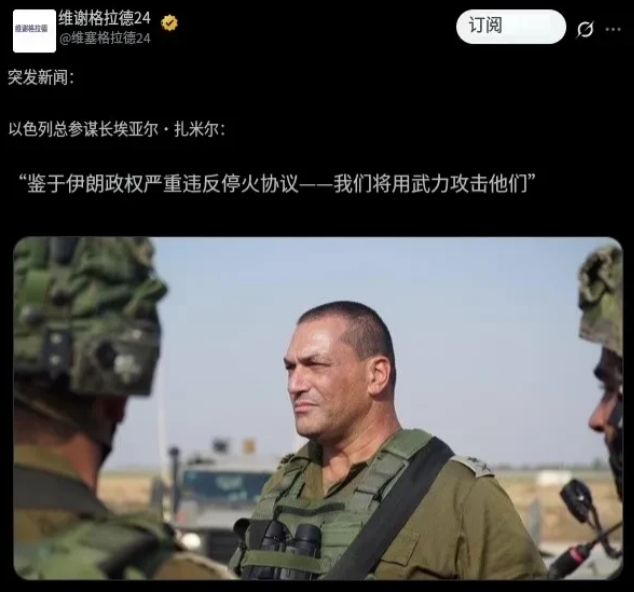Select the 突发新闻 headline text
This screenshot has height=592, width=634.
40,77
